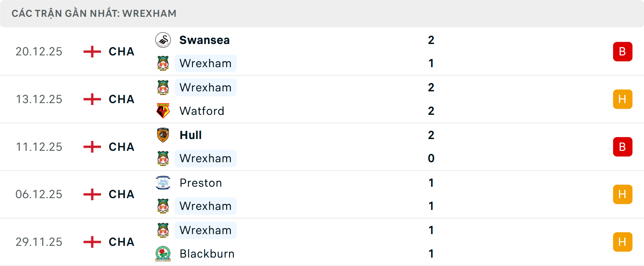Viewport: 644px width, 266px height.
Task: Open the Watford team link
Action: coord(202,111)
